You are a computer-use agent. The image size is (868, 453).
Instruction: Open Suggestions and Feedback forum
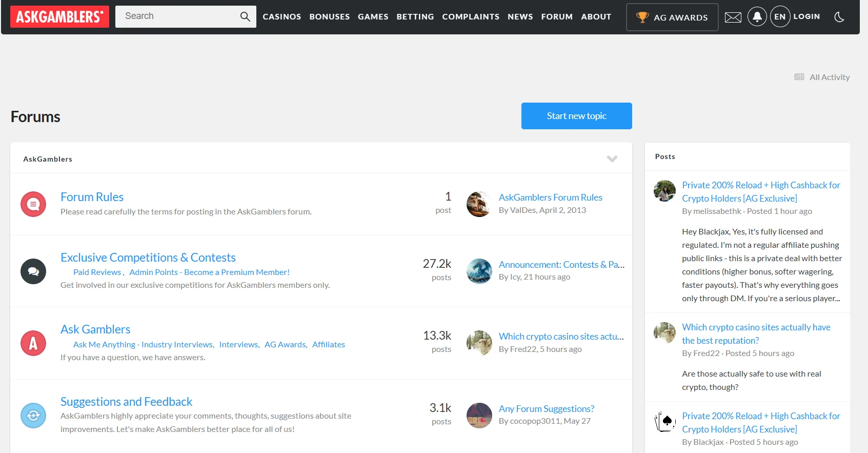pyautogui.click(x=127, y=402)
